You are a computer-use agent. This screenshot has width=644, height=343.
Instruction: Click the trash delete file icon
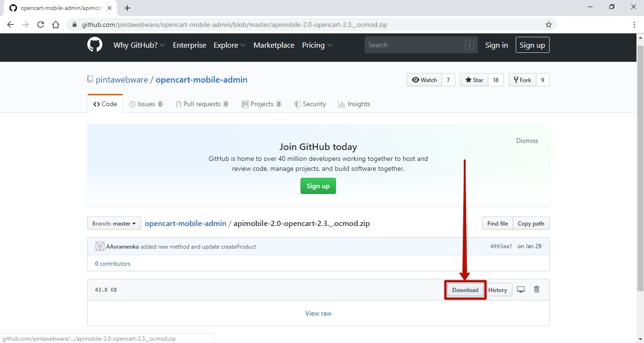tap(536, 289)
